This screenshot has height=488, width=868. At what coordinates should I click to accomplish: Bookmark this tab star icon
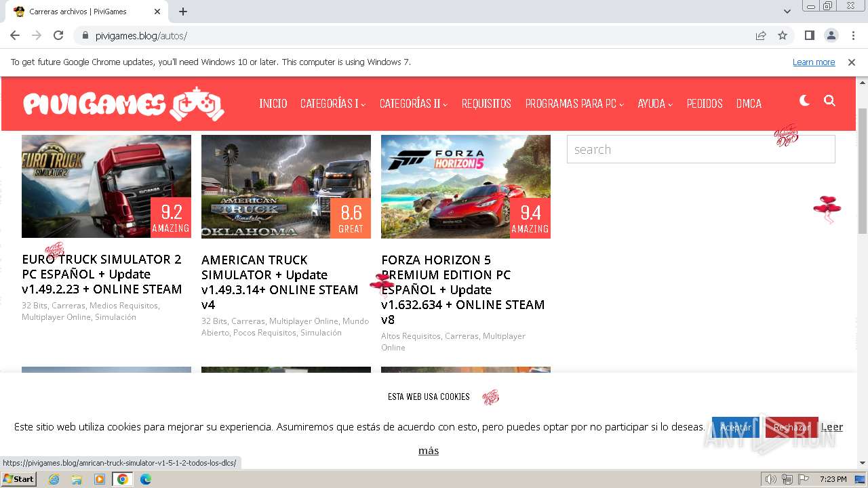click(x=783, y=35)
